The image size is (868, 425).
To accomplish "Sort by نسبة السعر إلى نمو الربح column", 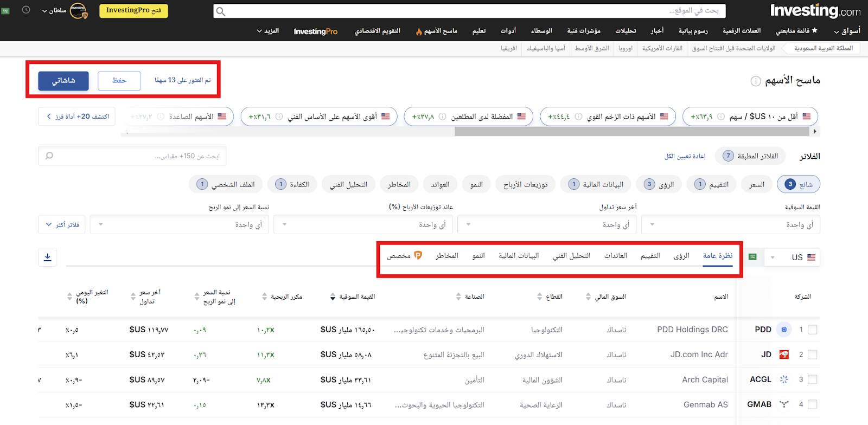I will 197,297.
